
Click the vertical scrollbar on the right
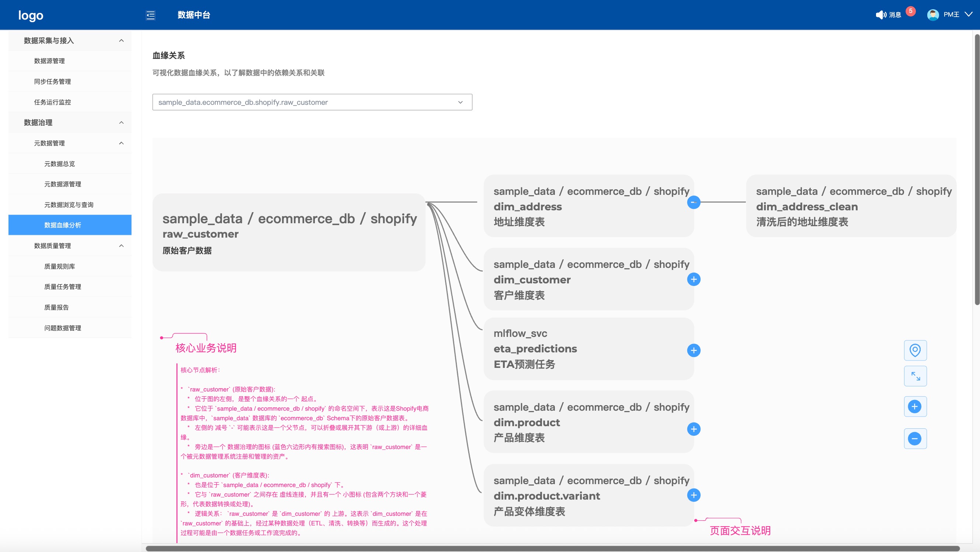click(x=977, y=169)
